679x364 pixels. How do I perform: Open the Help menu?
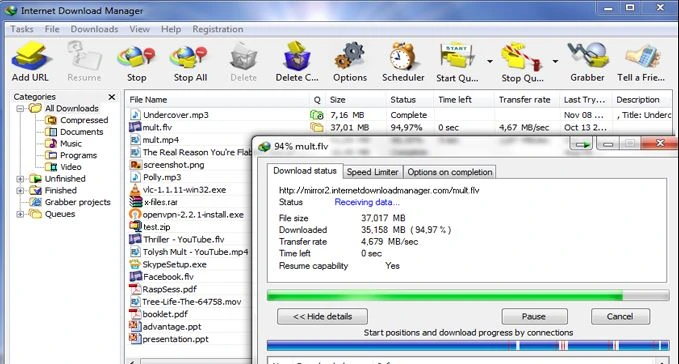(x=171, y=29)
